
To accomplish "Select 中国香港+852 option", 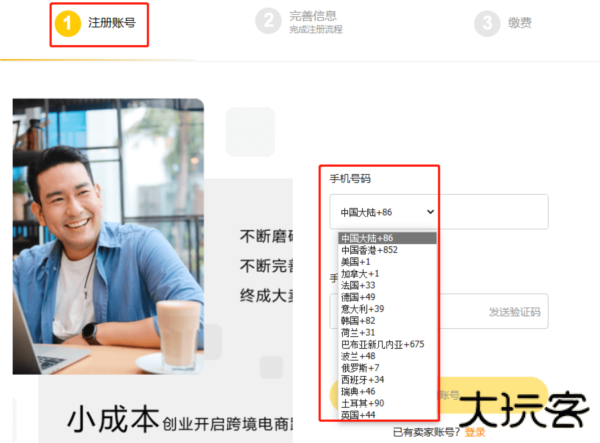I will click(387, 250).
